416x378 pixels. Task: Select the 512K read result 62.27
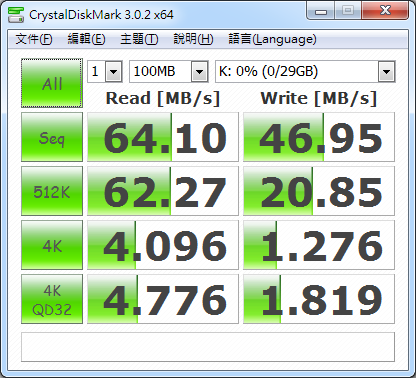[x=163, y=191]
